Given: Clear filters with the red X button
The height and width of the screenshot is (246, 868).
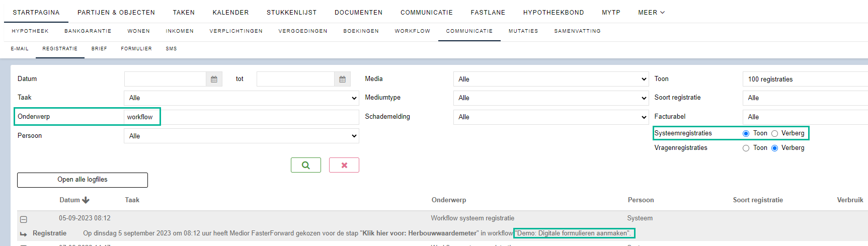Looking at the screenshot, I should 344,165.
